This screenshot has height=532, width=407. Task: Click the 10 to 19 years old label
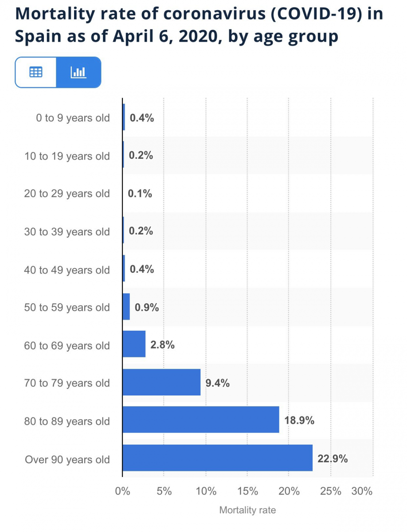(67, 156)
